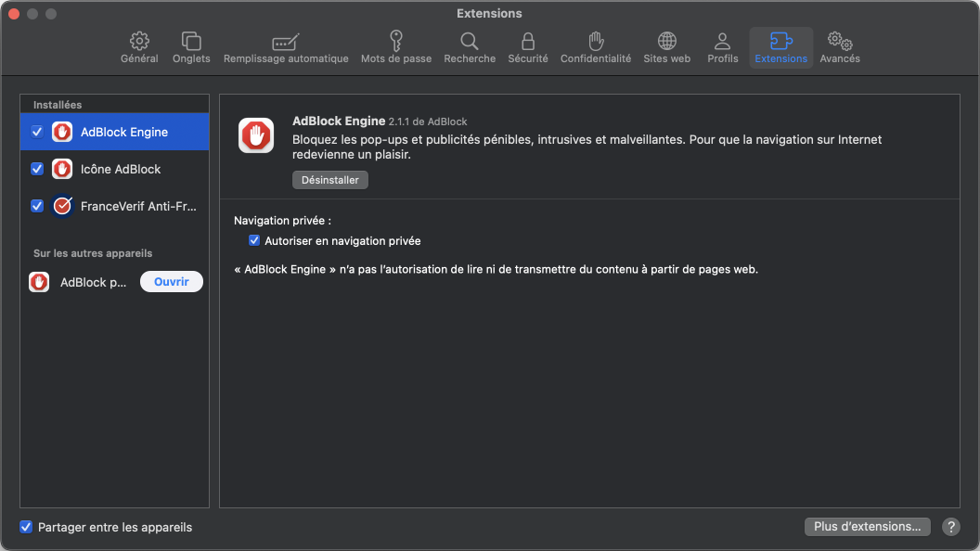Select FranceVerif Anti-Fr... row text

[x=138, y=206]
